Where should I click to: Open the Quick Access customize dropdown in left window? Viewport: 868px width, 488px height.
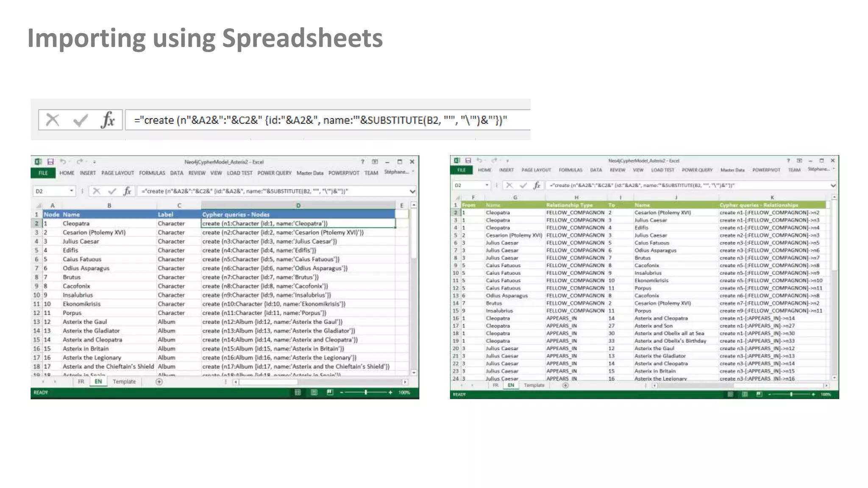pyautogui.click(x=94, y=162)
